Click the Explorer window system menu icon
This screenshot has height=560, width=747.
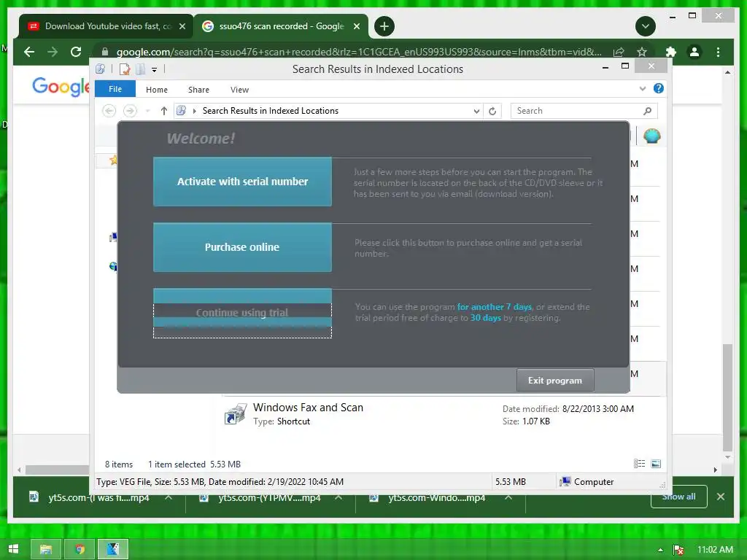click(x=101, y=69)
